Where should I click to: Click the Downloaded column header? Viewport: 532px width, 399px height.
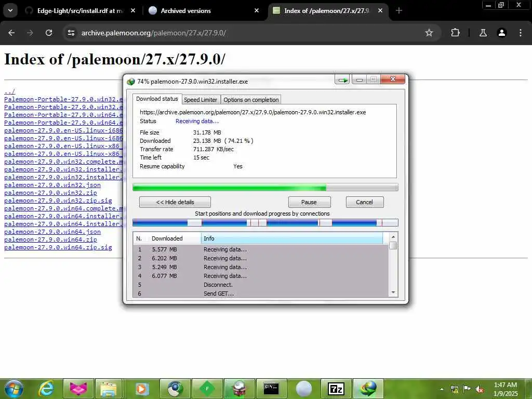coord(175,238)
